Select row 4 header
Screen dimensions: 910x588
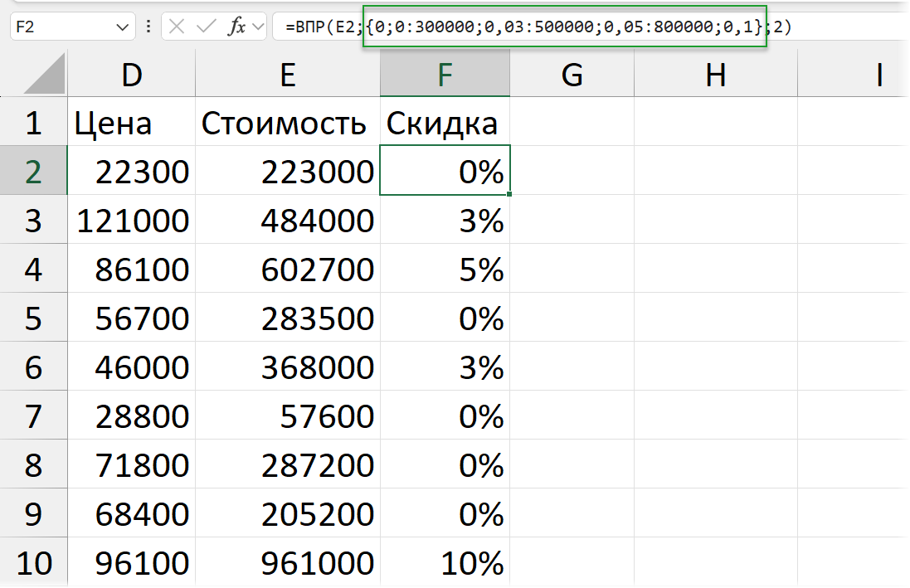34,268
